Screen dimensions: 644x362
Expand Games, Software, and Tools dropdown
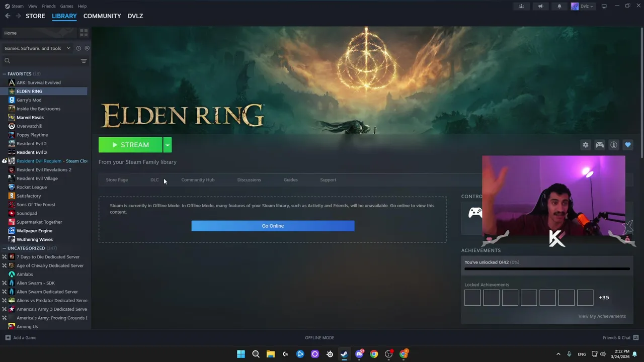37,48
